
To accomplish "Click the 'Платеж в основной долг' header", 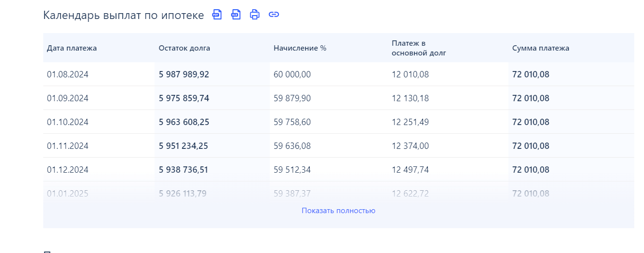I will pos(418,48).
